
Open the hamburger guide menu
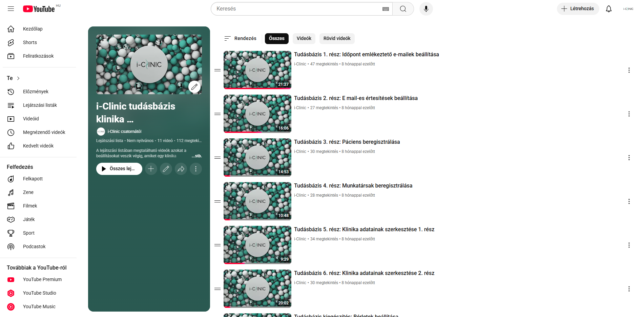point(11,9)
